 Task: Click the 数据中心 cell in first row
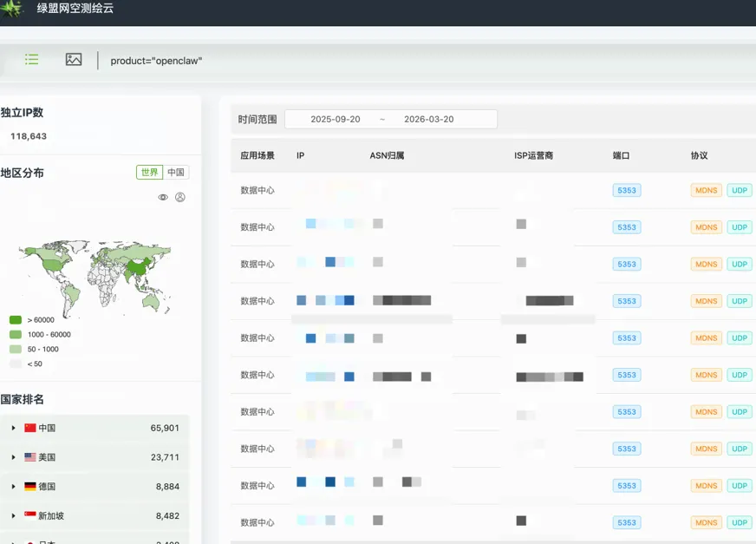click(x=257, y=190)
